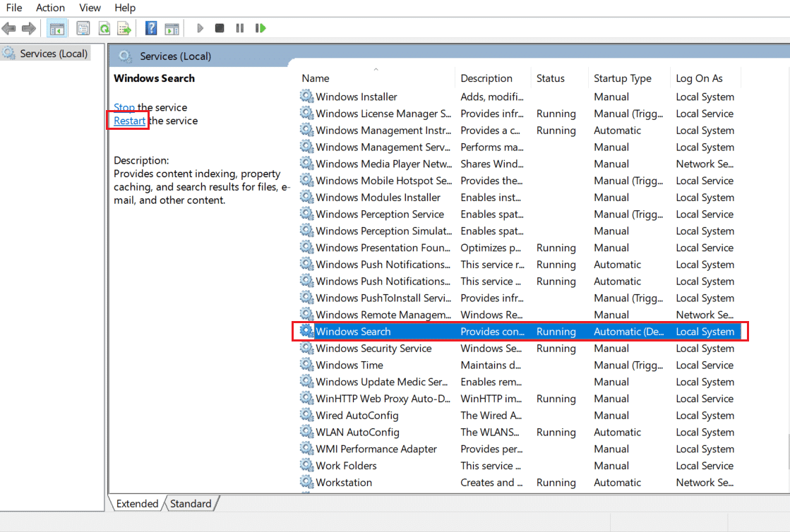Click Start Service play icon

200,28
